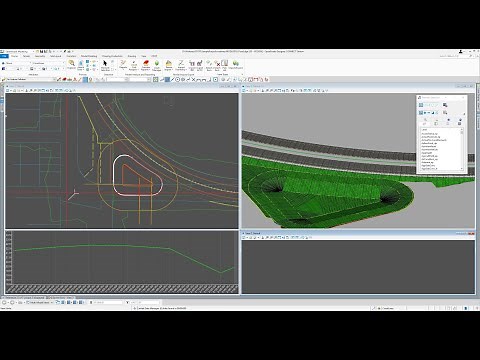The image size is (480, 360).
Task: Open the second combo box in the toolbar
Action: point(140,79)
